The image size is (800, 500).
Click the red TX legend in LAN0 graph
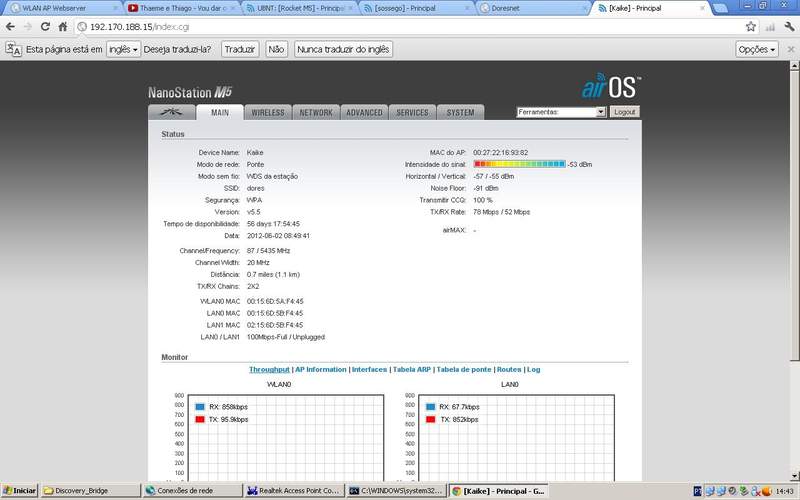tap(431, 419)
